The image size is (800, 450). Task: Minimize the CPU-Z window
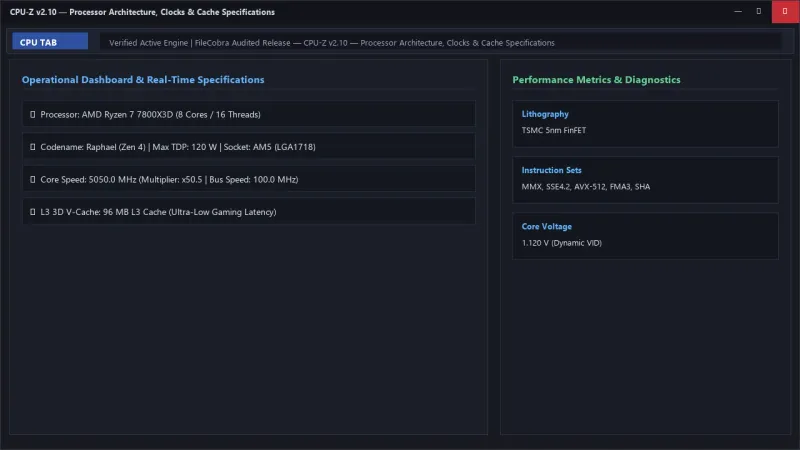[x=738, y=11]
